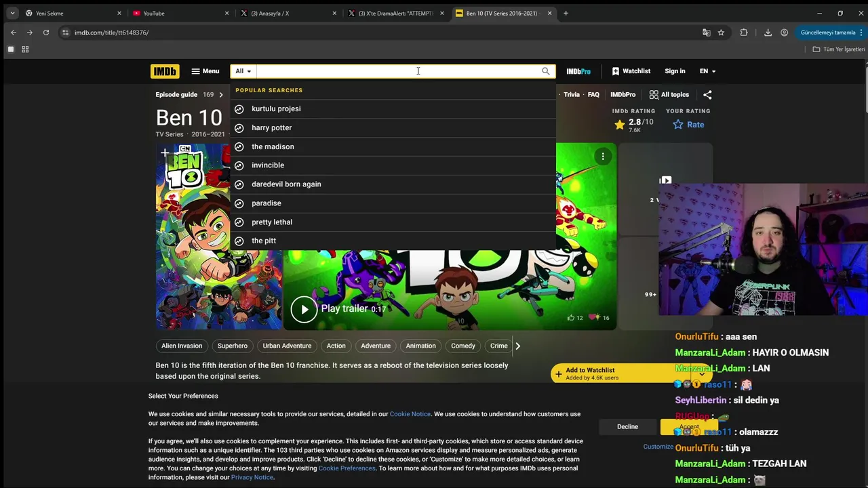Open IMDbPro link in title bar

pyautogui.click(x=623, y=95)
